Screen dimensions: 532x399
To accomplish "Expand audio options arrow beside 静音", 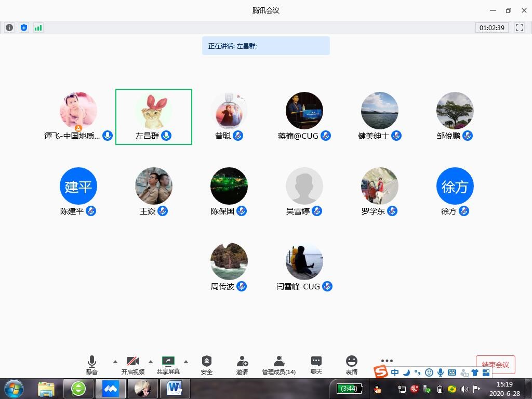I will pyautogui.click(x=115, y=362).
